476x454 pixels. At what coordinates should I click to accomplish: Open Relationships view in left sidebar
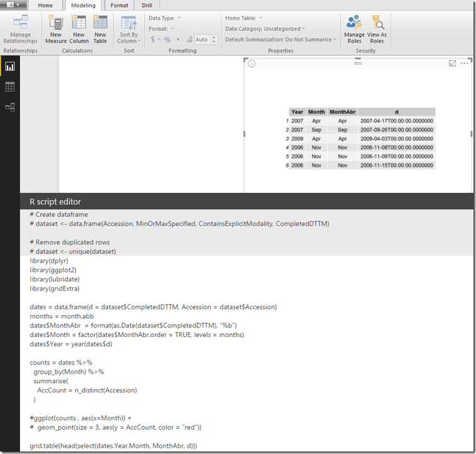tap(10, 107)
